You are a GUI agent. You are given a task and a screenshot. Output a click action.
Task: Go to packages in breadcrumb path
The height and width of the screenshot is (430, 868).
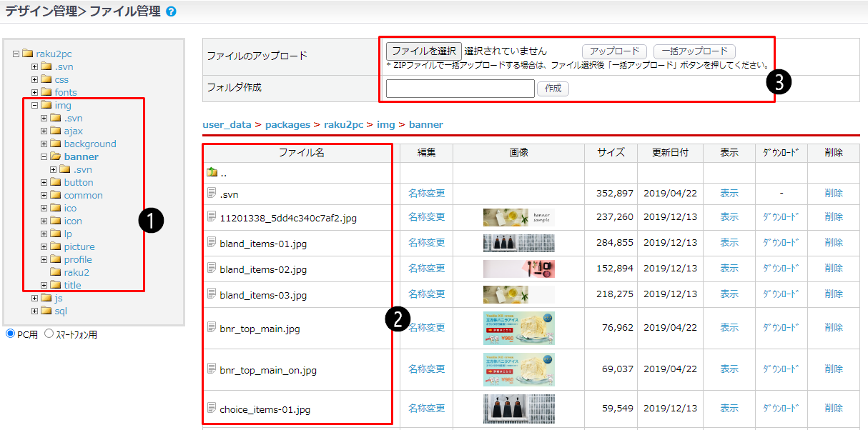pos(288,124)
